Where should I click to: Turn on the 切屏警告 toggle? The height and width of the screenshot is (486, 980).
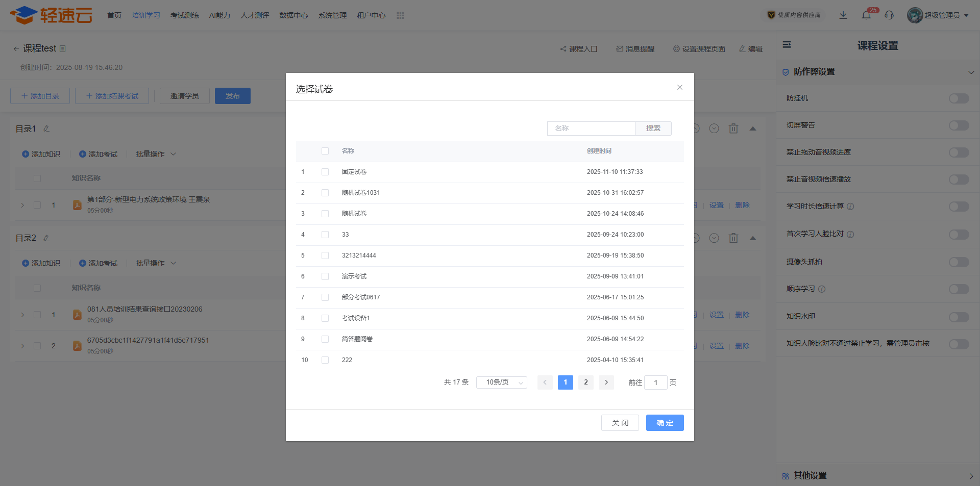[959, 125]
